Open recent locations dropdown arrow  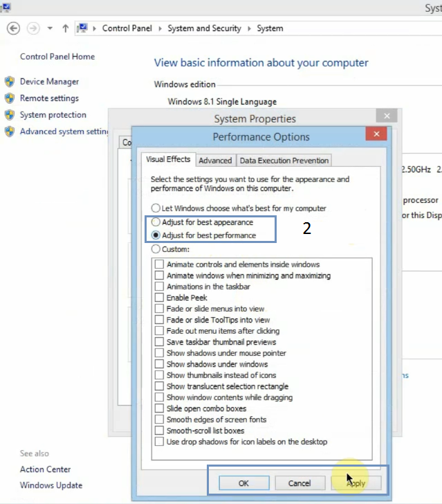(x=50, y=28)
